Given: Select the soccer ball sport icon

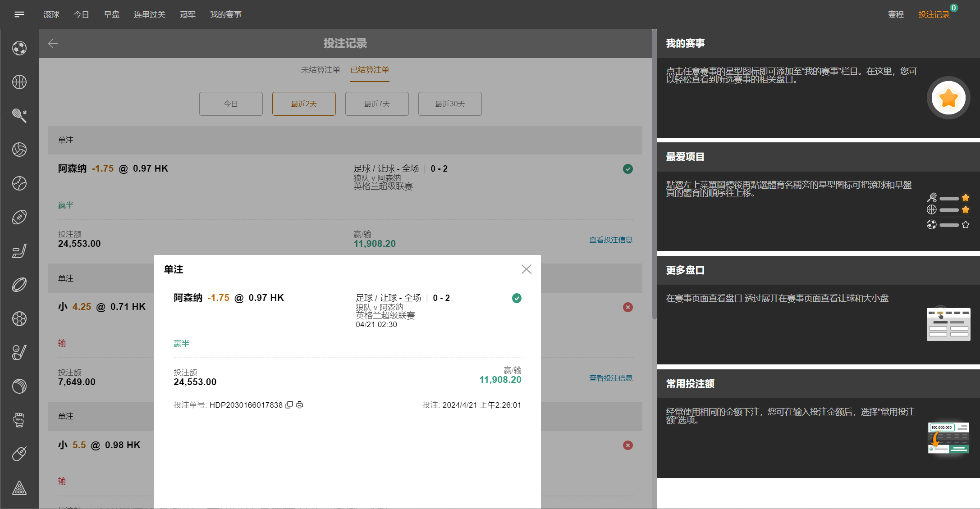Looking at the screenshot, I should [x=19, y=48].
